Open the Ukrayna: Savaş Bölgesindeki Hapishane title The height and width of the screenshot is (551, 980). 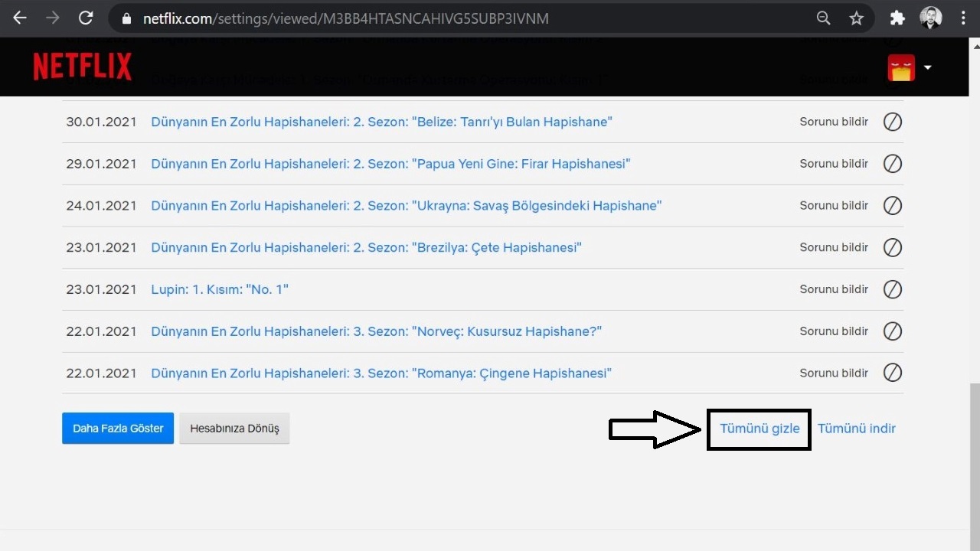[x=406, y=205]
